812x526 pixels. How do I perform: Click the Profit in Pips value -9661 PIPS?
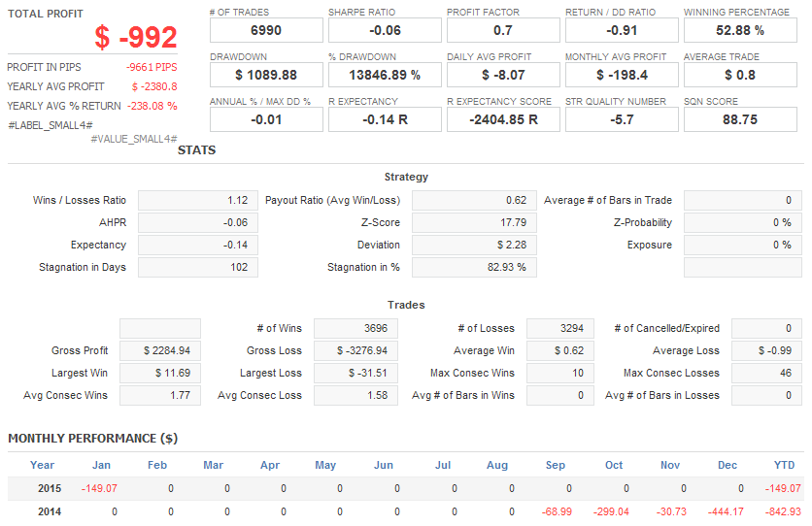(x=152, y=67)
